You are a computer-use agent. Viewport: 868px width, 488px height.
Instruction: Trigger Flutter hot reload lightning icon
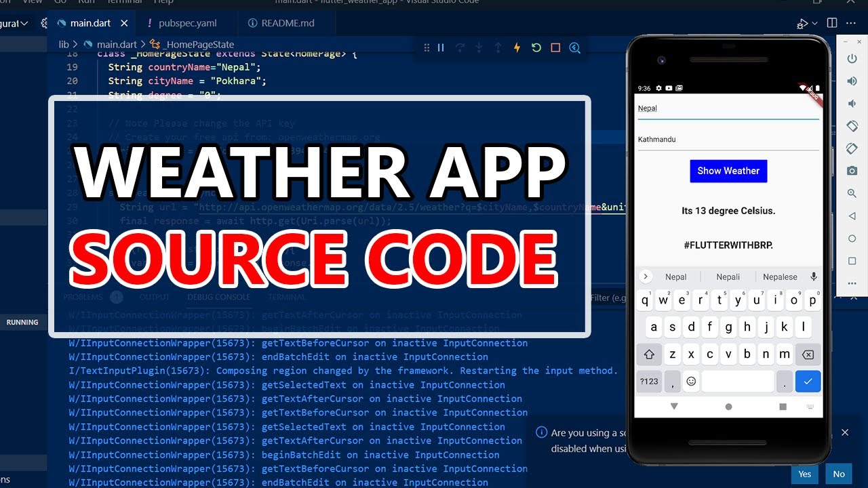pos(517,48)
